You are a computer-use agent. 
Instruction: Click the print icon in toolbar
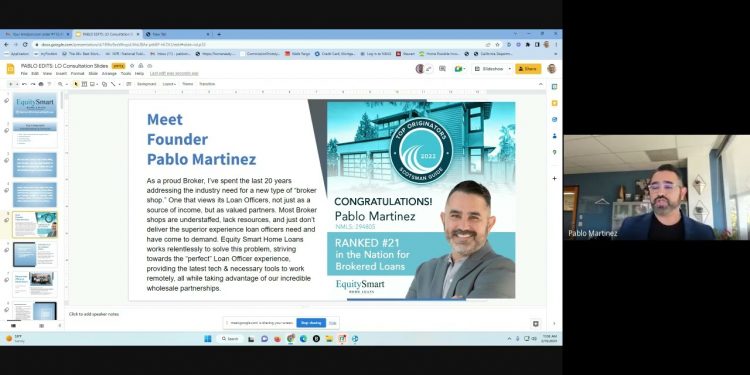pos(41,84)
